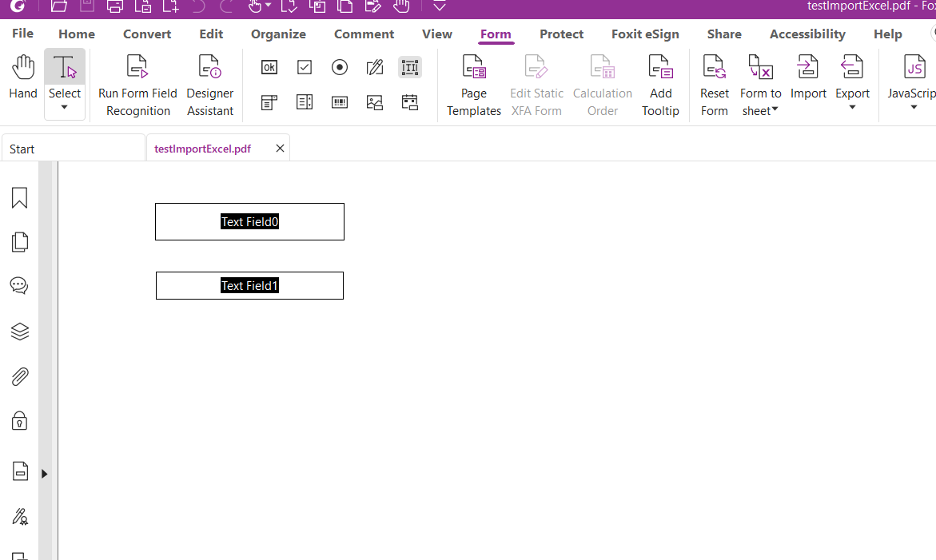Select the Image Field tool
The image size is (936, 560).
point(374,102)
